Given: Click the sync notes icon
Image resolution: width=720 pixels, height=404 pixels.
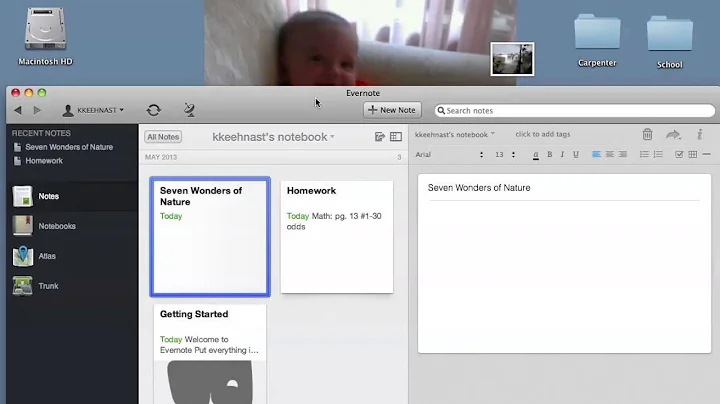Looking at the screenshot, I should pyautogui.click(x=154, y=110).
